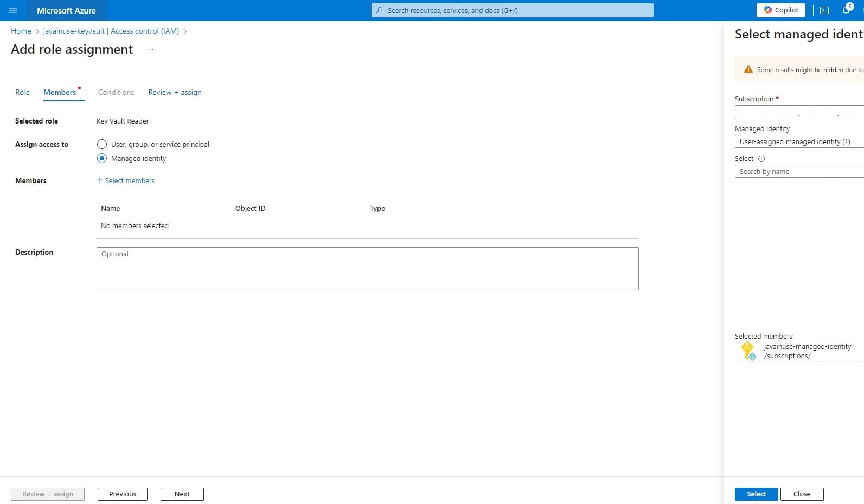Switch to the Role tab

(22, 92)
